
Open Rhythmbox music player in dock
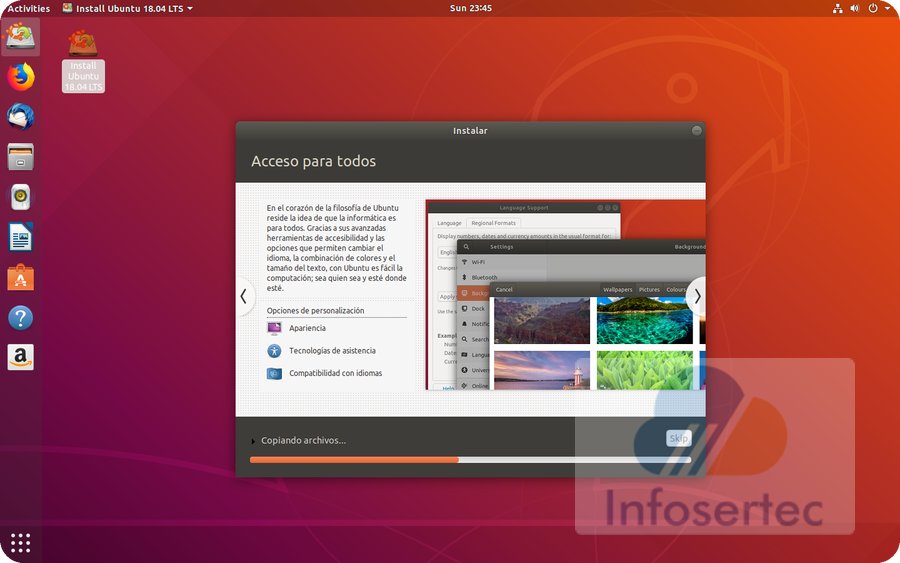coord(21,197)
